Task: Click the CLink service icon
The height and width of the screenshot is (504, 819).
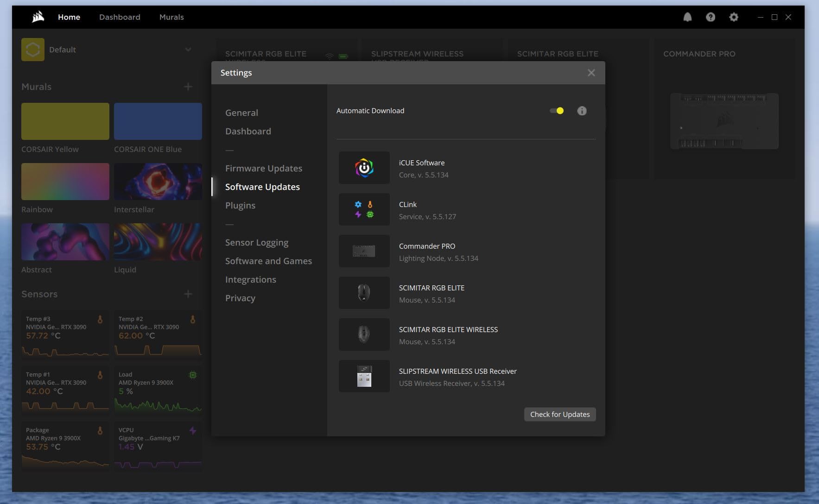Action: 364,209
